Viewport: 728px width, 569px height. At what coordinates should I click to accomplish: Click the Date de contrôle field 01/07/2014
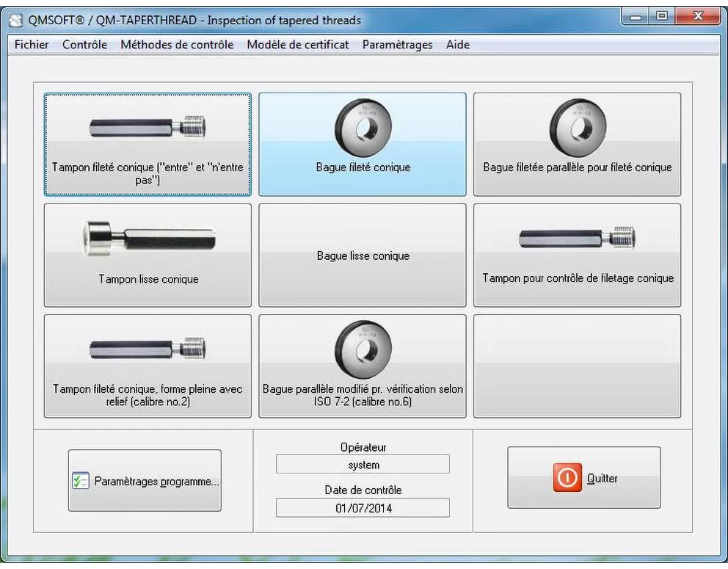click(363, 507)
